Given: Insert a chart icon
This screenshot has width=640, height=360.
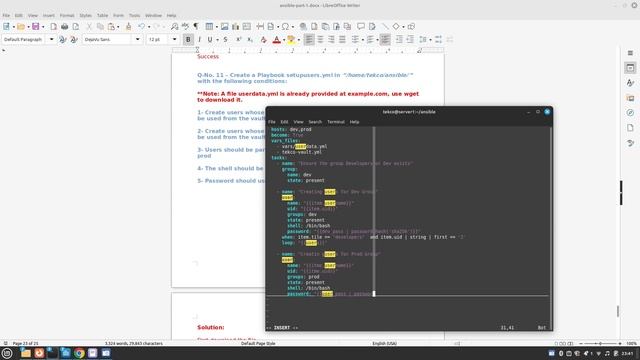Looking at the screenshot, I should pos(236,27).
